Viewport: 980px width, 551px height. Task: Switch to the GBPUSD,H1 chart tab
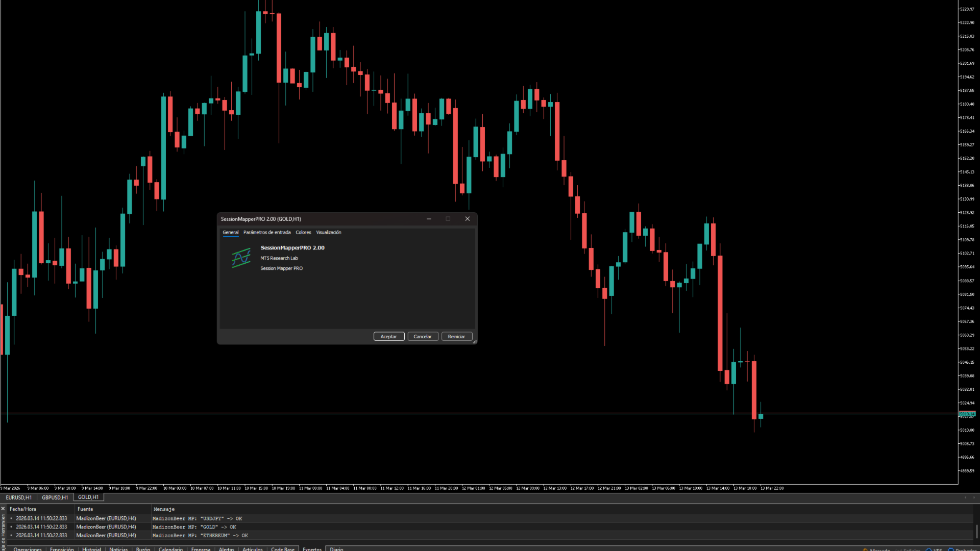pos(55,497)
